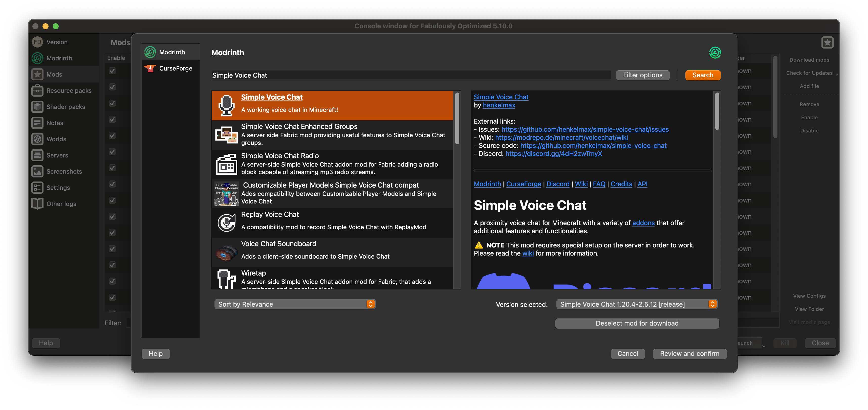Toggle the seventh mod Enable checkbox
The width and height of the screenshot is (868, 410).
[112, 168]
